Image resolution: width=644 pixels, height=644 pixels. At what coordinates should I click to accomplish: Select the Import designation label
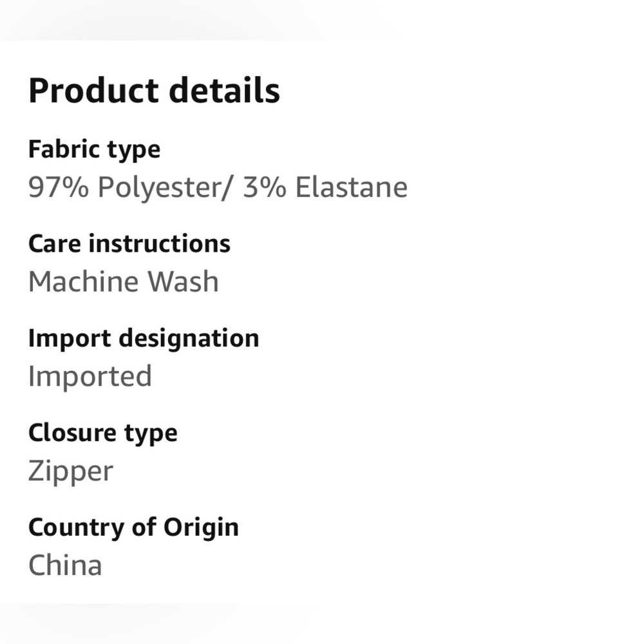144,339
